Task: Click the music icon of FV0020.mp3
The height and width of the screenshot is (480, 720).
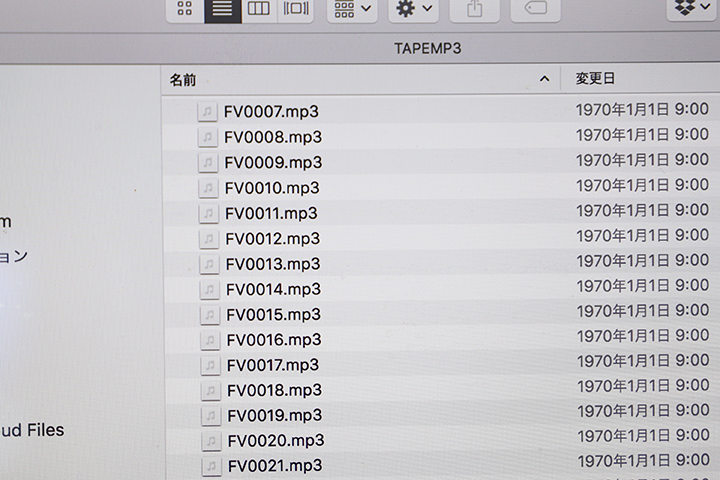Action: point(211,441)
